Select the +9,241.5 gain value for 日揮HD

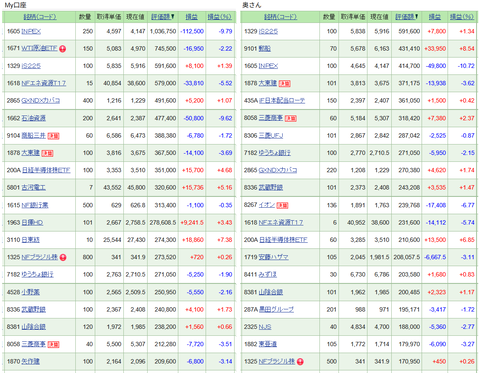(x=192, y=222)
